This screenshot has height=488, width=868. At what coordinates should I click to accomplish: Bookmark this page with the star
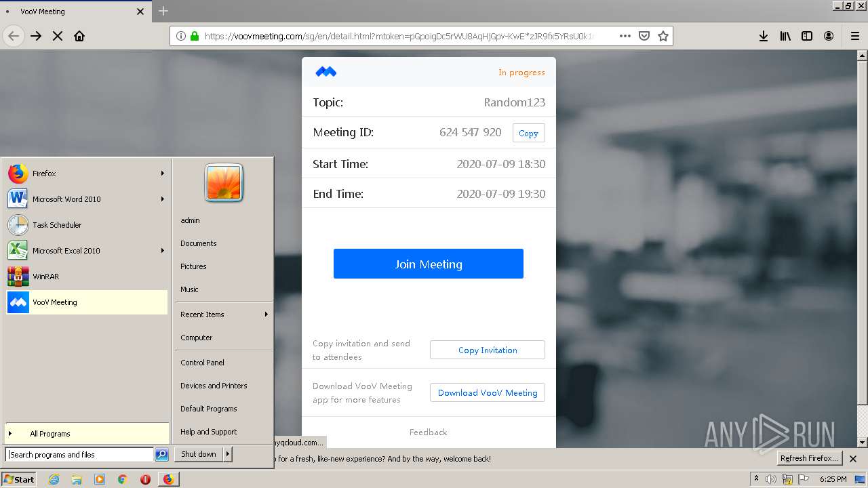663,36
